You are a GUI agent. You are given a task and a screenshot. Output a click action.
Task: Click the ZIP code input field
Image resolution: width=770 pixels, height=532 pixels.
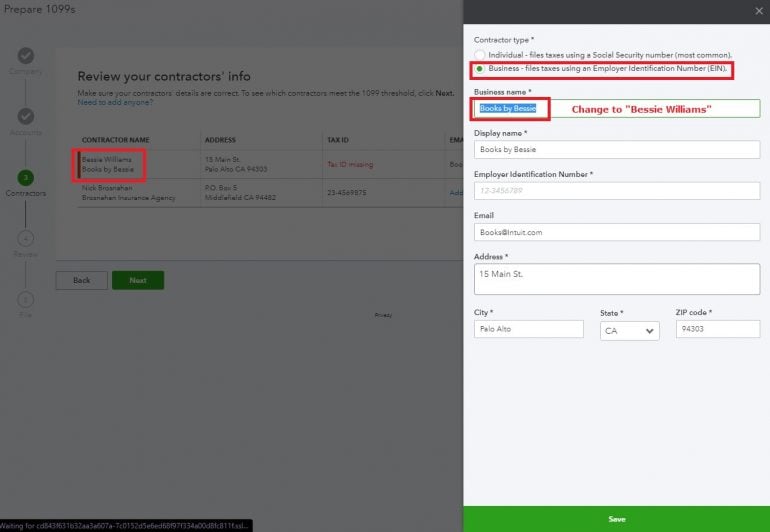point(717,329)
